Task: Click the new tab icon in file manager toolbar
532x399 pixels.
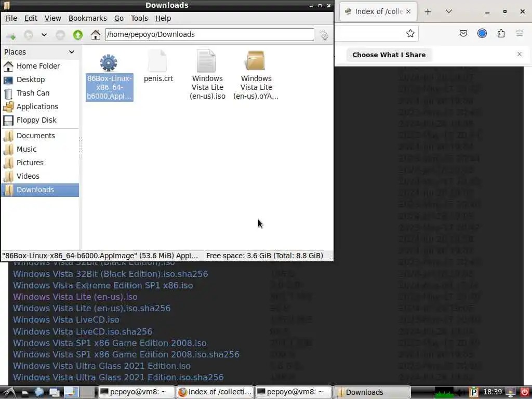Action: tap(11, 35)
